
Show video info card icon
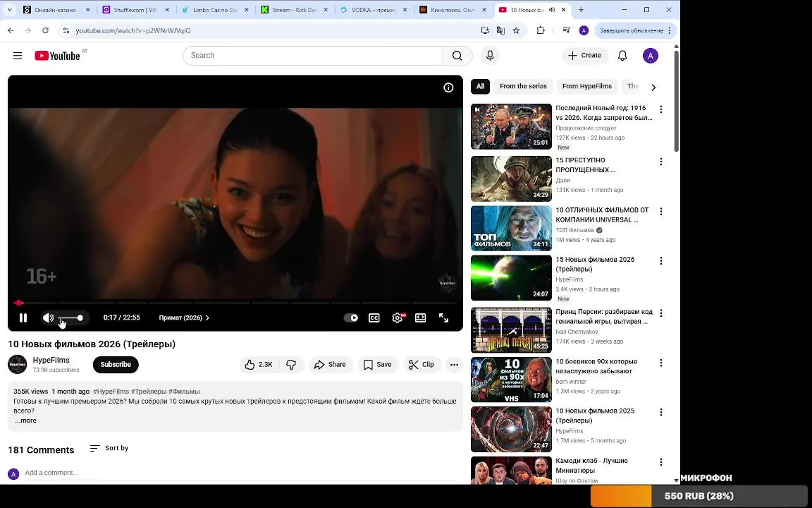(x=448, y=87)
